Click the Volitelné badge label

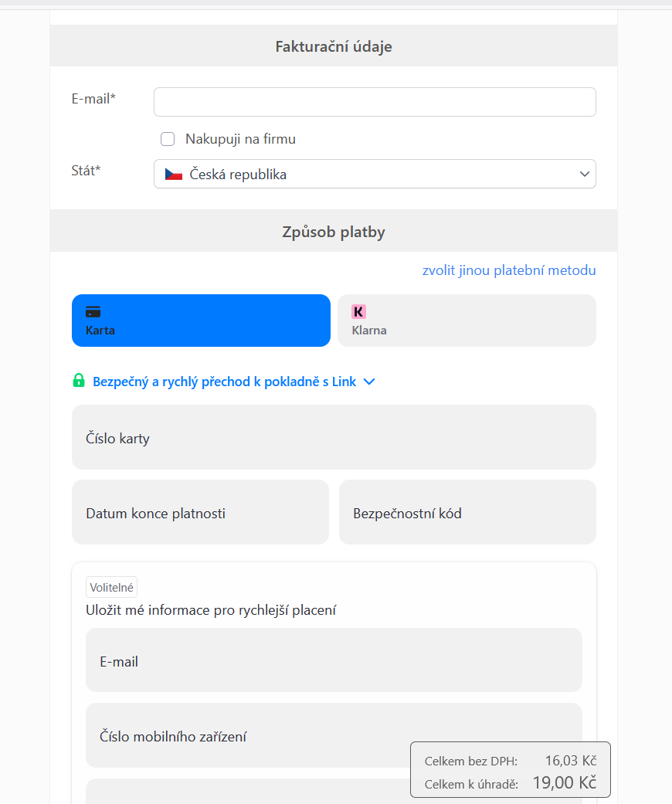click(x=111, y=587)
